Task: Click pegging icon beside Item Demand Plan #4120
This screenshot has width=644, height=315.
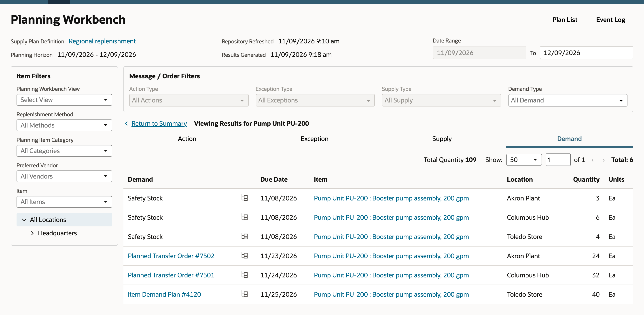Action: pos(244,294)
